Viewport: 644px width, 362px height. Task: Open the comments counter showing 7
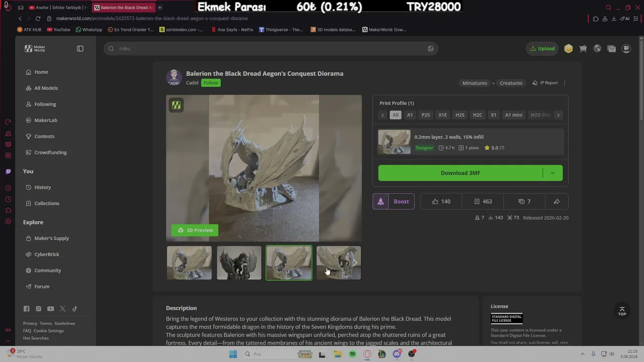pos(525,202)
